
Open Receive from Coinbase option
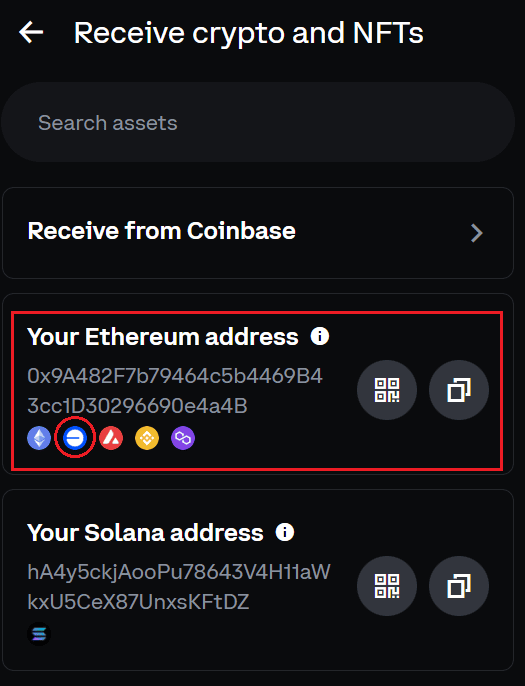[258, 233]
